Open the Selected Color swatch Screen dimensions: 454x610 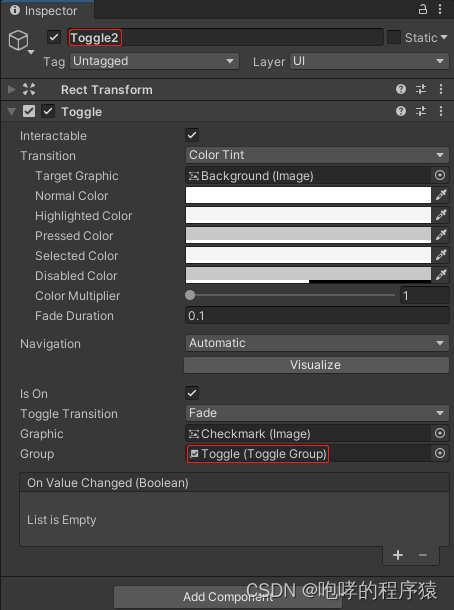point(308,255)
